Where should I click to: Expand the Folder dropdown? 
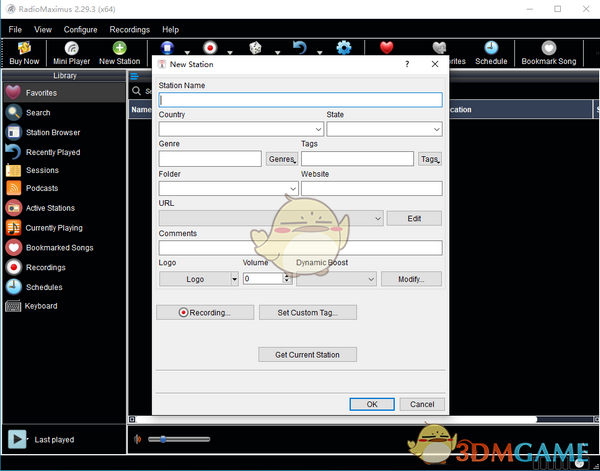point(293,189)
